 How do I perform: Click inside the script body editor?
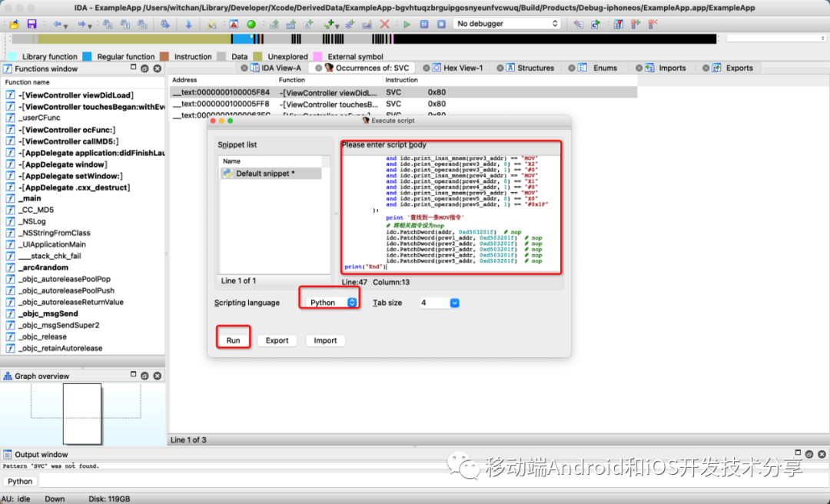[451, 214]
